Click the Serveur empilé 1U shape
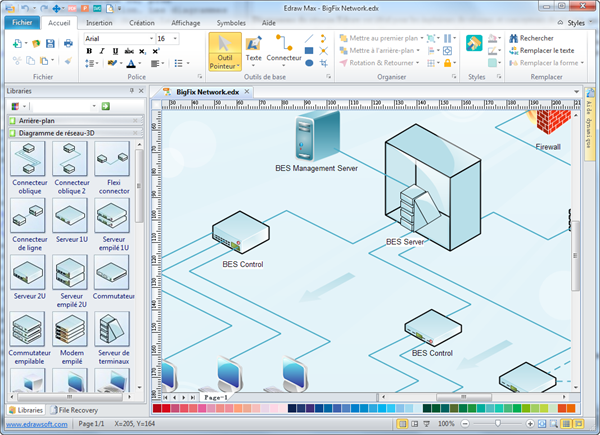 114,225
